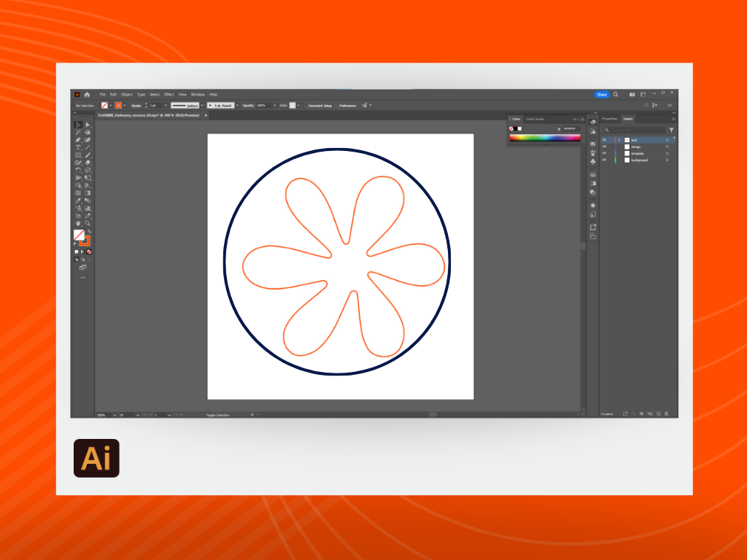Activate the Paintbrush tool
This screenshot has height=560, width=747.
[88, 155]
